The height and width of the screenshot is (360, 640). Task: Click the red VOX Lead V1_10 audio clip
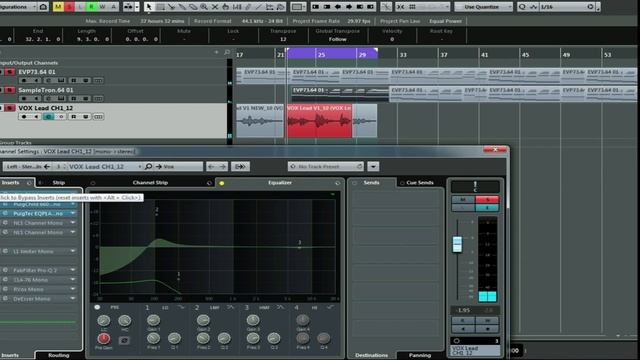click(320, 121)
